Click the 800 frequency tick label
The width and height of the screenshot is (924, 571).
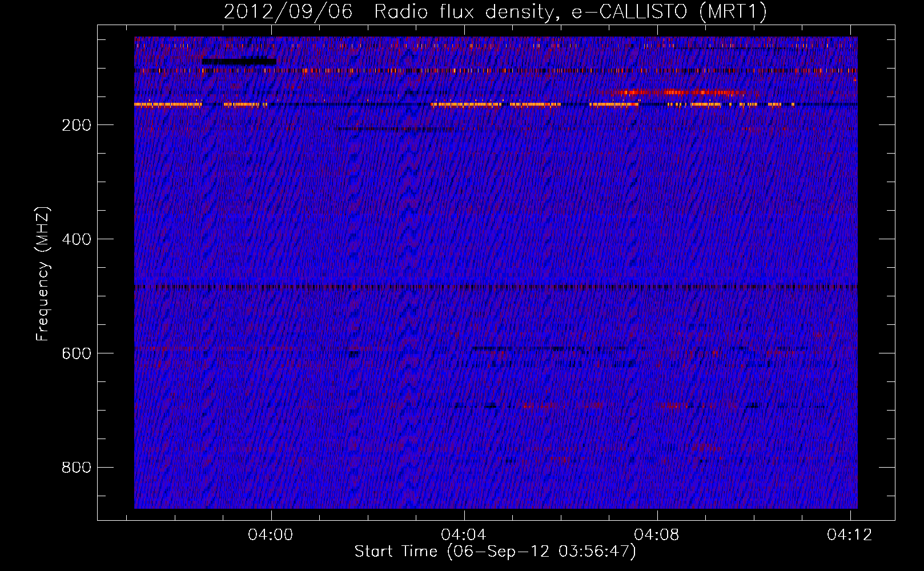[76, 468]
